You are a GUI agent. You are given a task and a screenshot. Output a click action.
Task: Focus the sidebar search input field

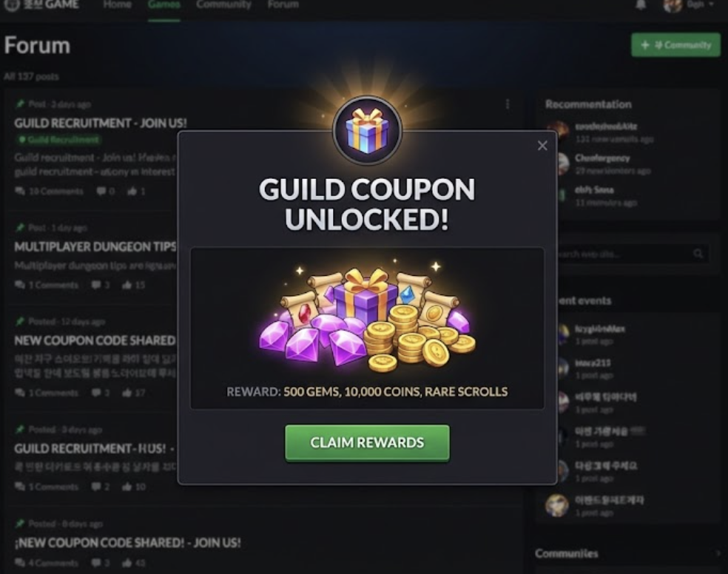[x=631, y=254]
